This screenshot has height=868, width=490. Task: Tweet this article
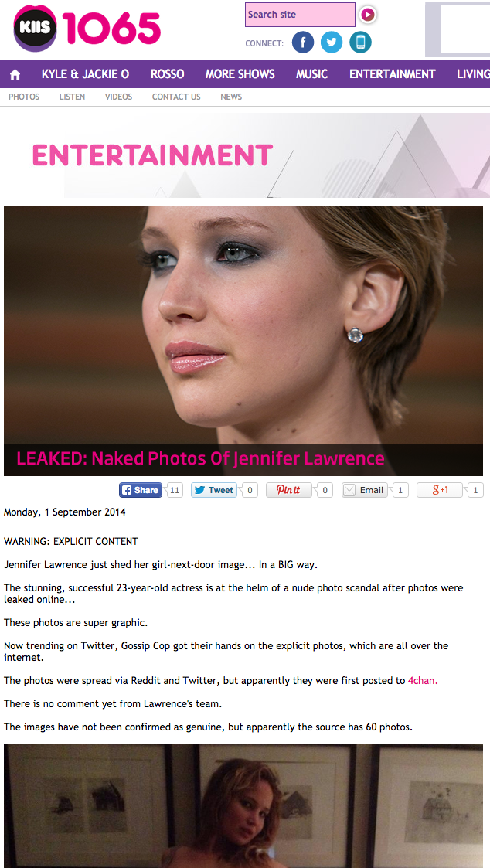click(214, 490)
